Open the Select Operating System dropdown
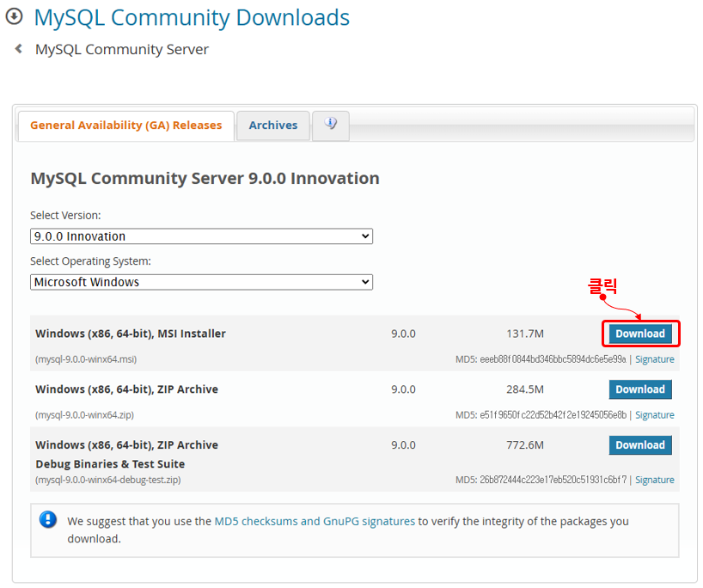The image size is (703, 588). pos(201,282)
